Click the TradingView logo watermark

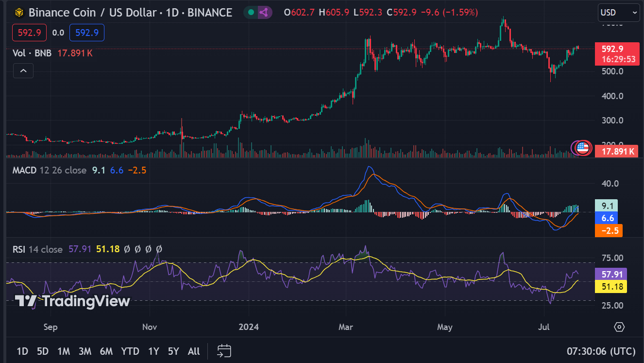72,301
